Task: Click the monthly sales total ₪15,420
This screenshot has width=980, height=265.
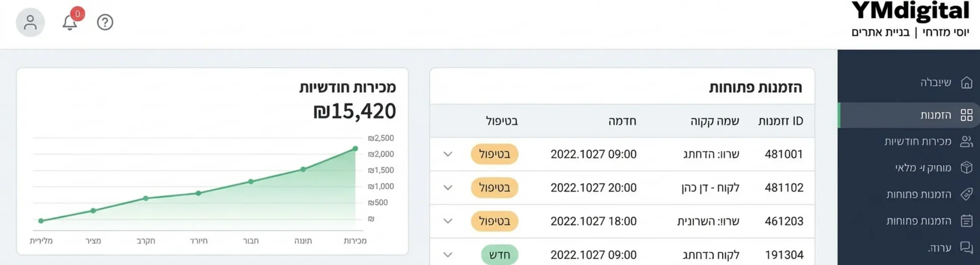Action: pyautogui.click(x=354, y=111)
